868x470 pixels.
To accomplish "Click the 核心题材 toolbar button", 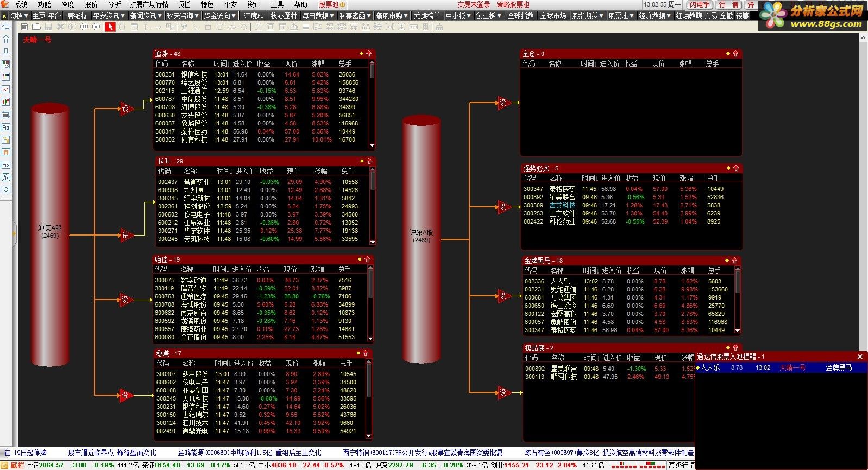I will click(284, 16).
